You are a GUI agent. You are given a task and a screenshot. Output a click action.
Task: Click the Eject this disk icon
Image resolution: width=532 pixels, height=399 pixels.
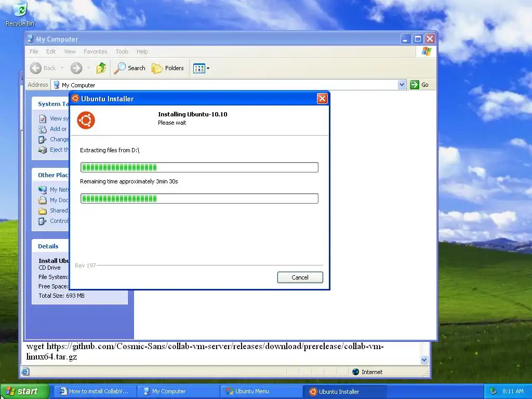(43, 150)
